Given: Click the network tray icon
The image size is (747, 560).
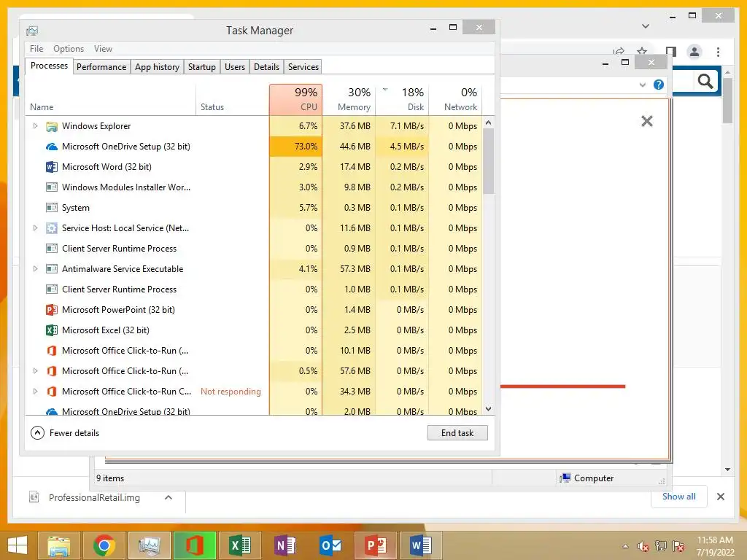Looking at the screenshot, I should [x=661, y=546].
